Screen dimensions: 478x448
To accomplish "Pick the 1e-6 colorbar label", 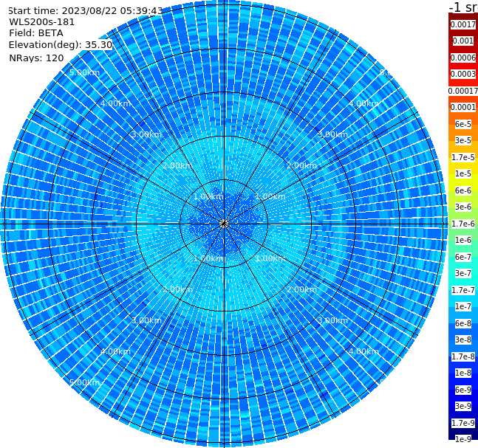I will click(x=463, y=240).
